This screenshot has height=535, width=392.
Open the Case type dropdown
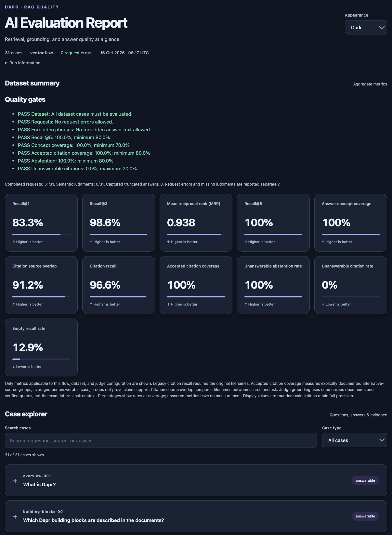354,440
